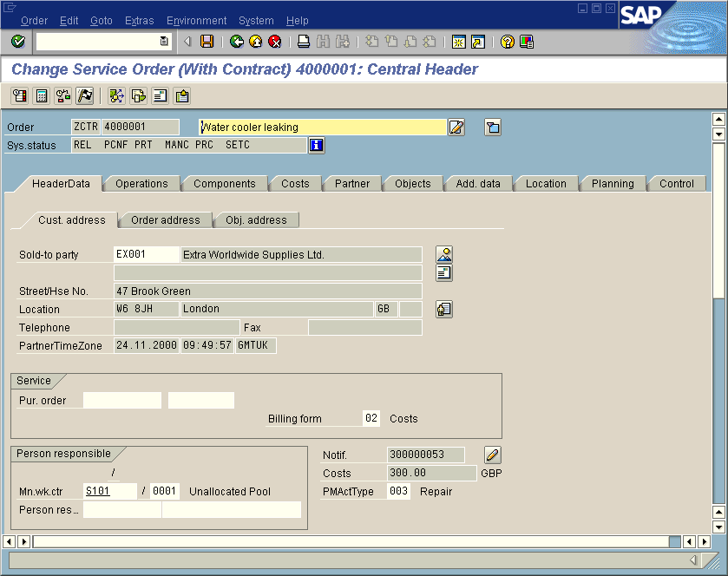The width and height of the screenshot is (728, 576).
Task: Open the Order menu
Action: pos(35,21)
